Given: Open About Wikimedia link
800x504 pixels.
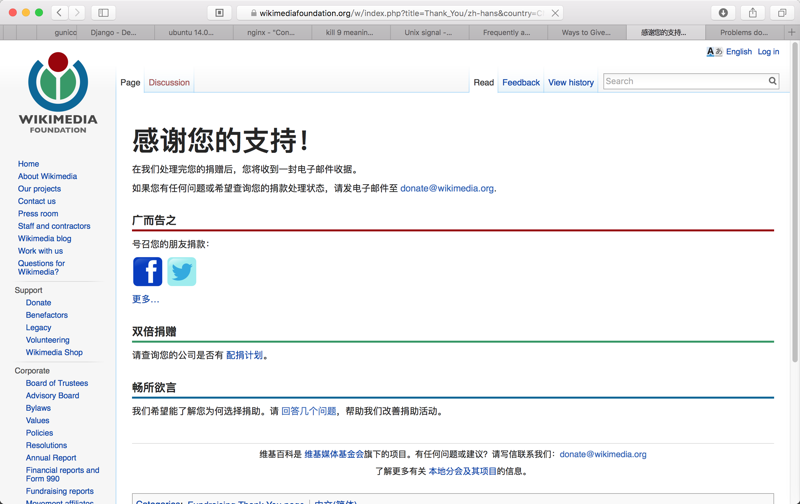Looking at the screenshot, I should pyautogui.click(x=47, y=176).
